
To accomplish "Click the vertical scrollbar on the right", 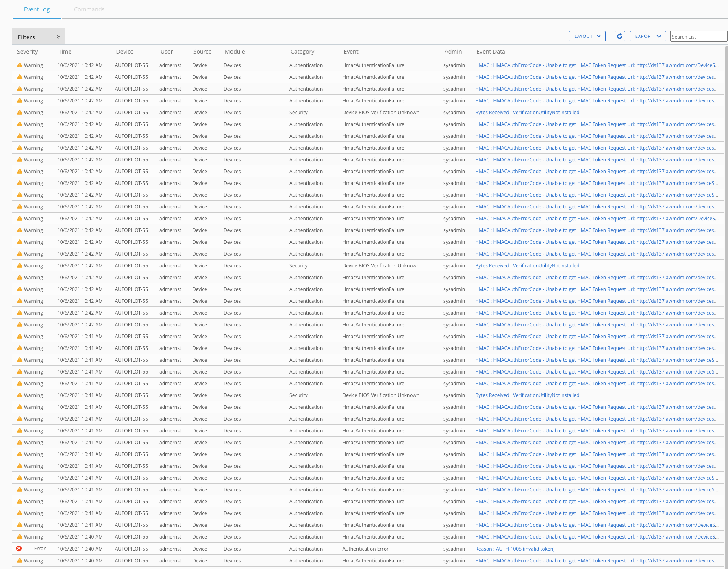I will pyautogui.click(x=726, y=244).
